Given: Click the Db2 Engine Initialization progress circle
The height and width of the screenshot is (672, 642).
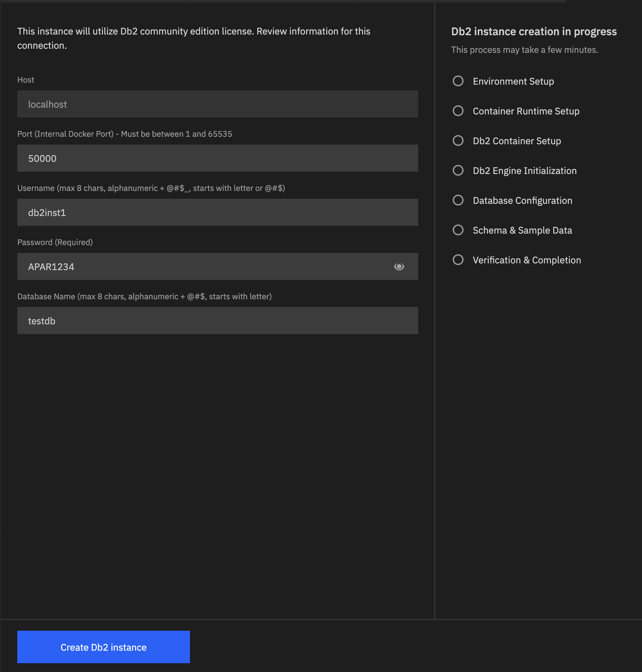Looking at the screenshot, I should point(458,170).
